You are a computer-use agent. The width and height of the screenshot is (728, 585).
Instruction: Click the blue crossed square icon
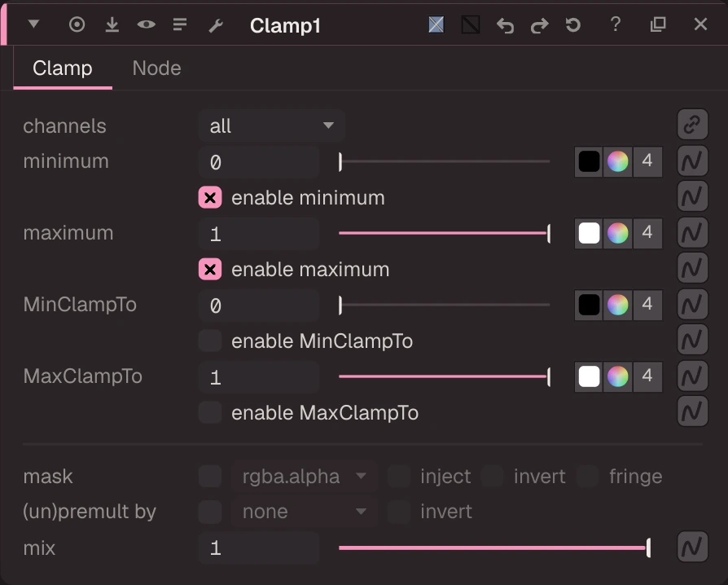point(436,24)
